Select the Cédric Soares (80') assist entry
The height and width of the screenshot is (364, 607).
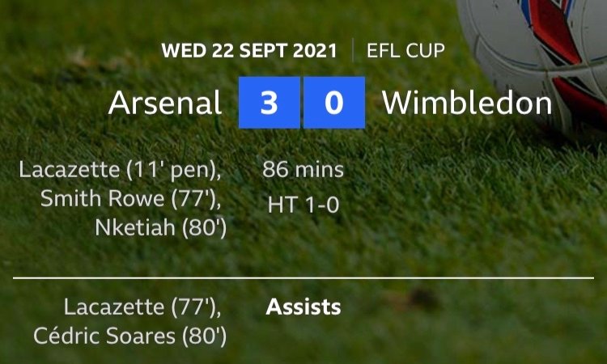point(130,336)
